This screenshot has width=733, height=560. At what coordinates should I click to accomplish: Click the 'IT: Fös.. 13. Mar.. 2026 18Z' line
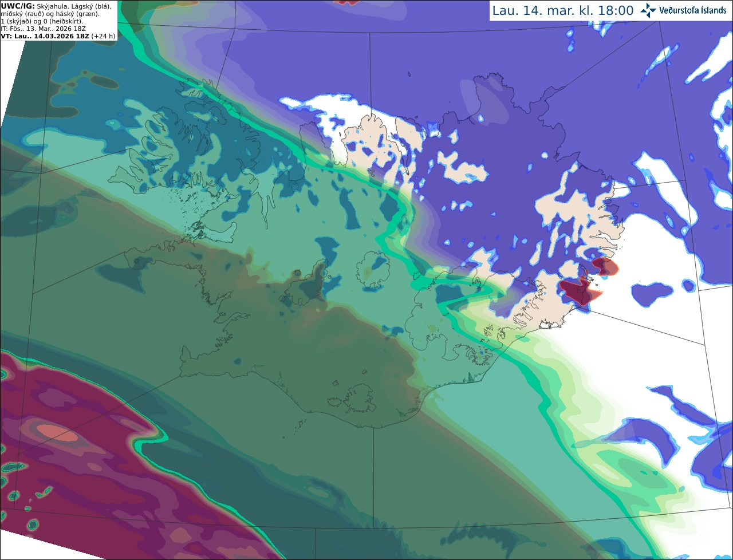point(44,28)
